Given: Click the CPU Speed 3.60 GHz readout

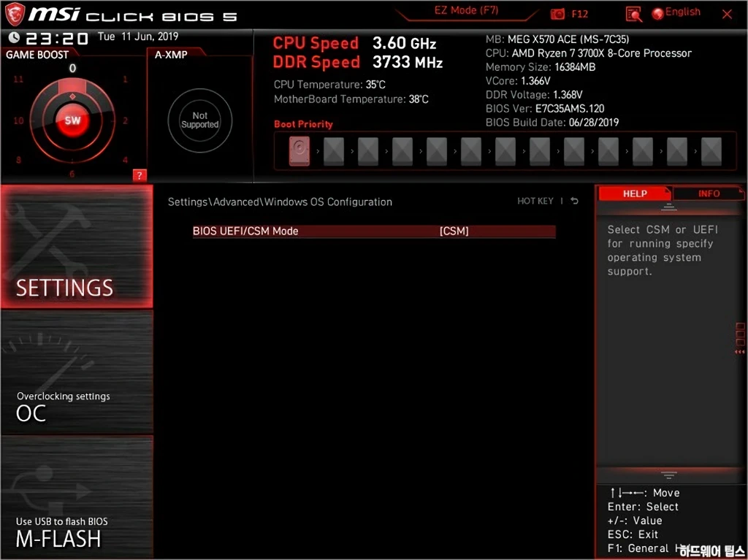Looking at the screenshot, I should pos(354,43).
